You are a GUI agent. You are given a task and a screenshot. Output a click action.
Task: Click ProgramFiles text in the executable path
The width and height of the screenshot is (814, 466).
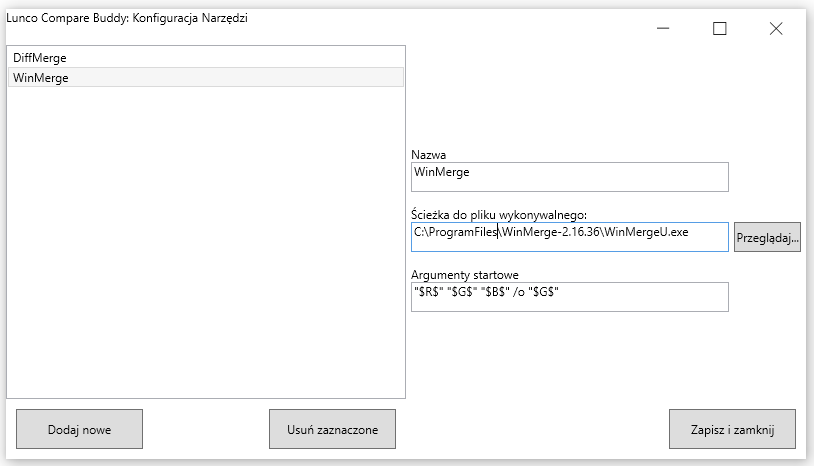[463, 232]
